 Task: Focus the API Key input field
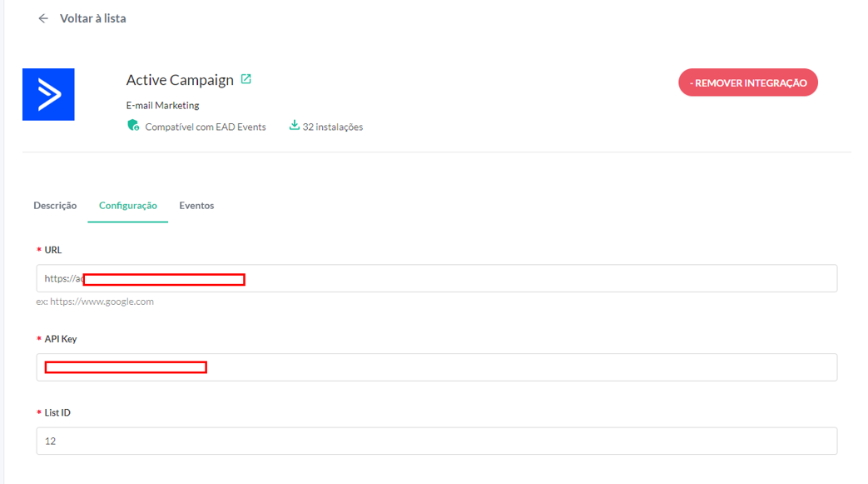tap(437, 367)
